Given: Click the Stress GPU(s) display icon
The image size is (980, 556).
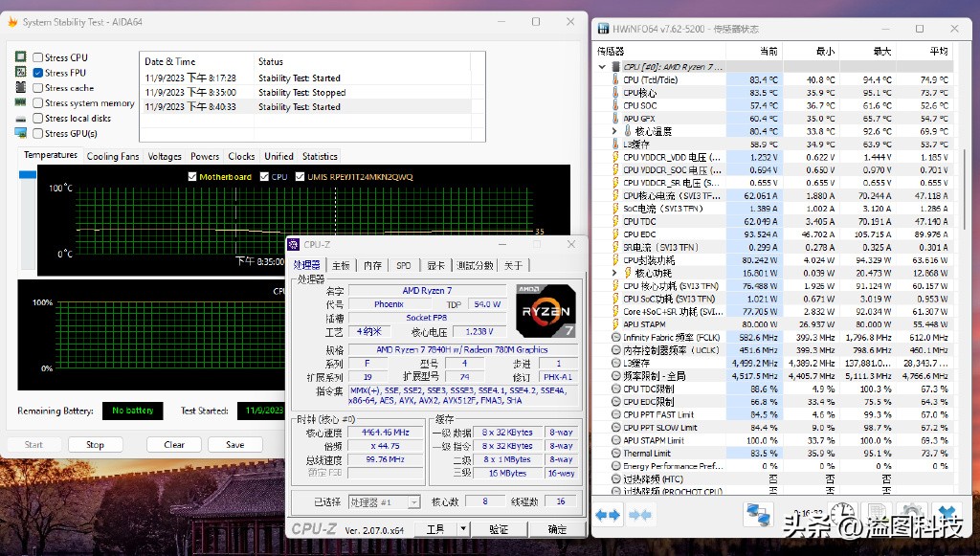Looking at the screenshot, I should pyautogui.click(x=20, y=133).
